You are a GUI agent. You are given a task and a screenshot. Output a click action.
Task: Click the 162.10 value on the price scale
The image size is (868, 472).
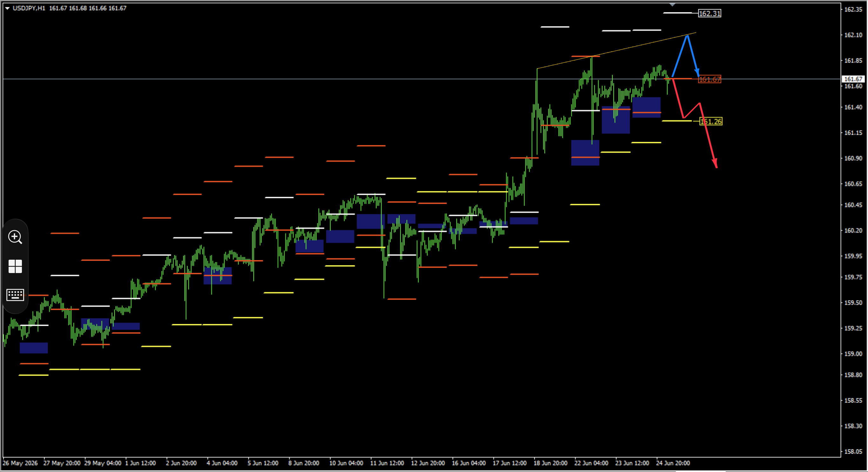pos(853,35)
